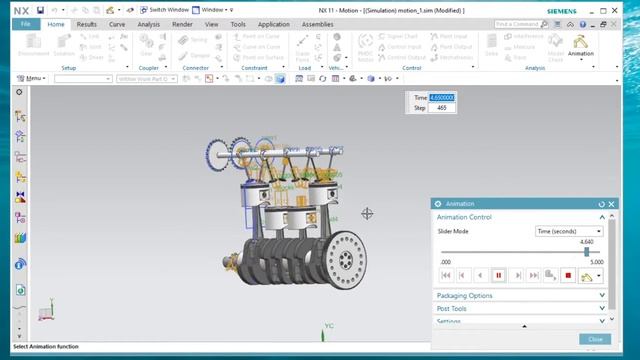Click the Spring connector button
Image resolution: width=640 pixels, height=360 pixels.
pyautogui.click(x=193, y=40)
